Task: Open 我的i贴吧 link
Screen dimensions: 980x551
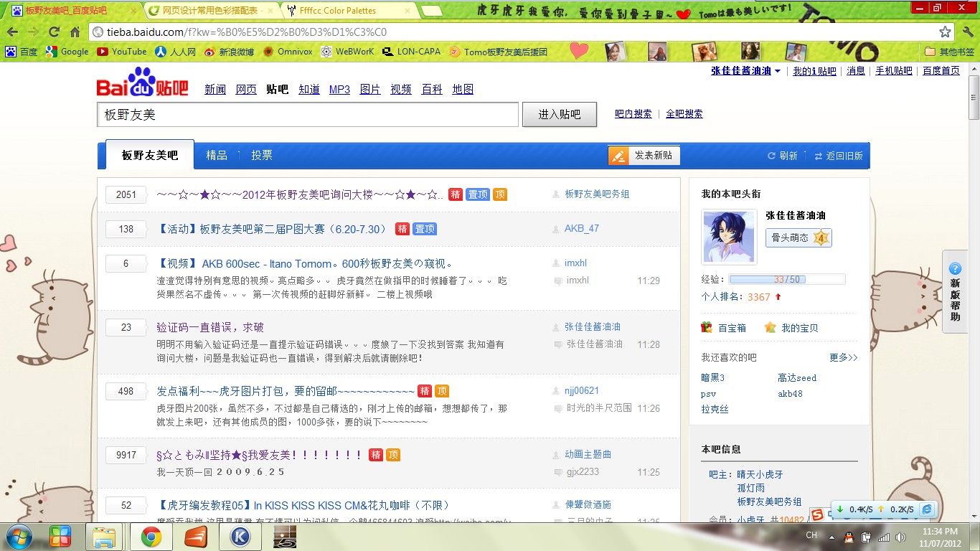Action: click(x=814, y=71)
